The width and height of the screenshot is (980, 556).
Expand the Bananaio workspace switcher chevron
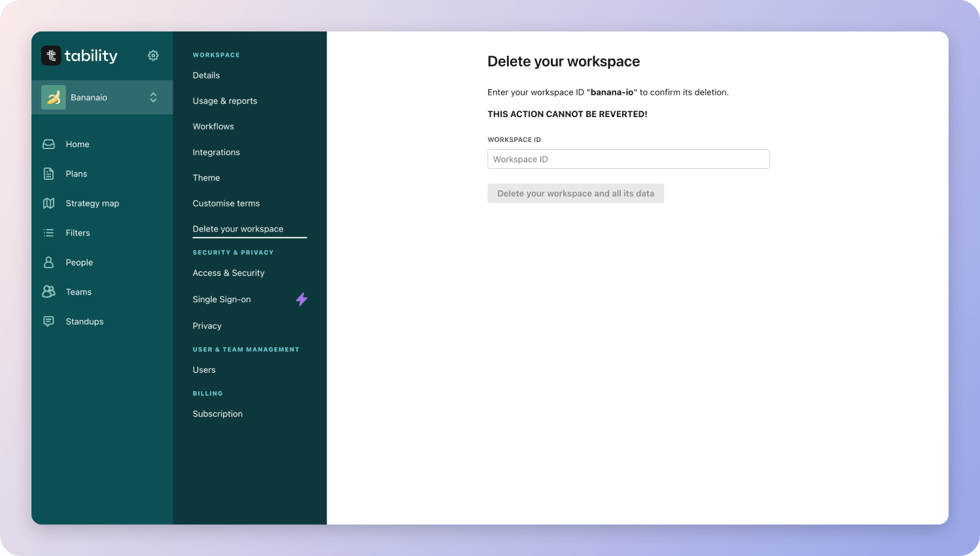pyautogui.click(x=153, y=97)
